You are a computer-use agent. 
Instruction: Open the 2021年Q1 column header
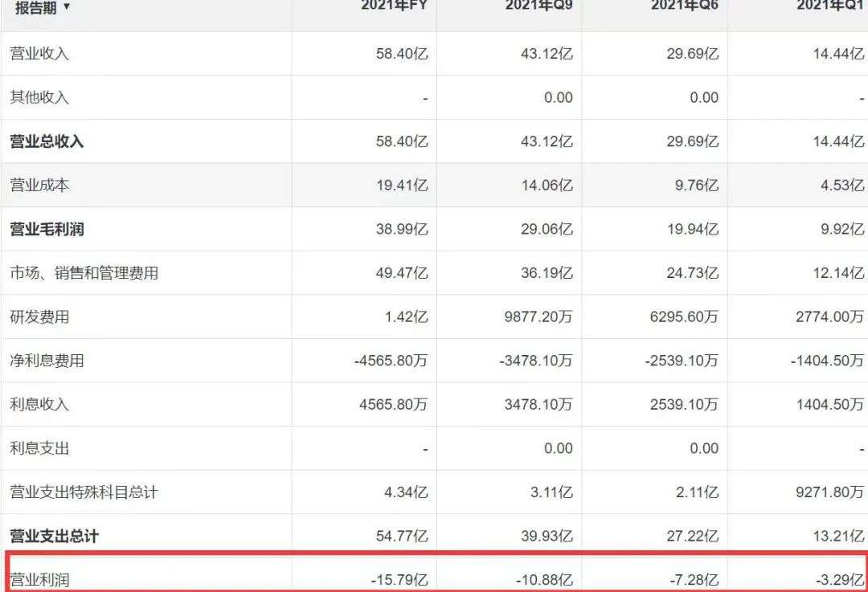tap(830, 6)
